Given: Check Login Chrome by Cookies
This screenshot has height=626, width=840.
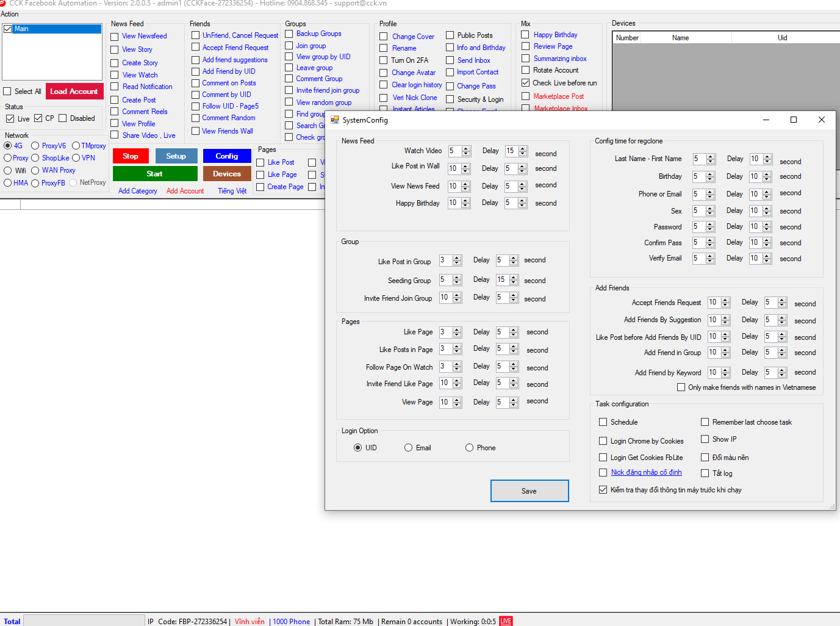Looking at the screenshot, I should tap(603, 441).
